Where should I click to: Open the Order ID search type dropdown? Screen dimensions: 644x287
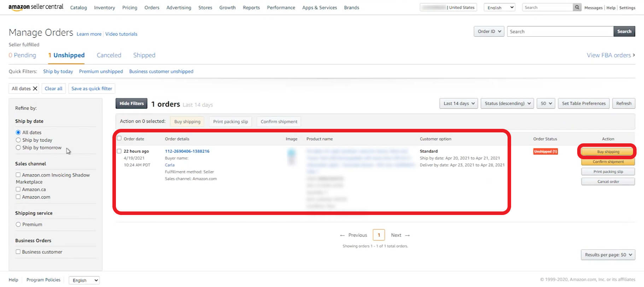coord(489,31)
